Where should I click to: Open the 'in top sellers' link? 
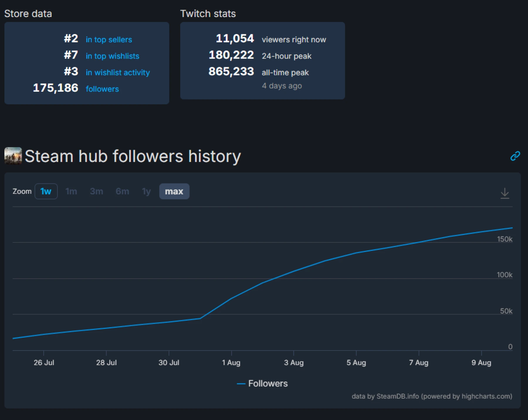(x=109, y=40)
